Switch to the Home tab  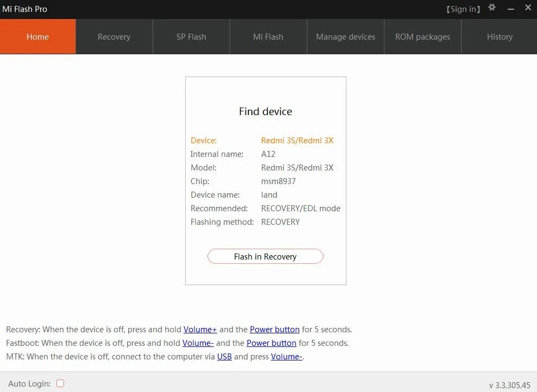point(37,36)
